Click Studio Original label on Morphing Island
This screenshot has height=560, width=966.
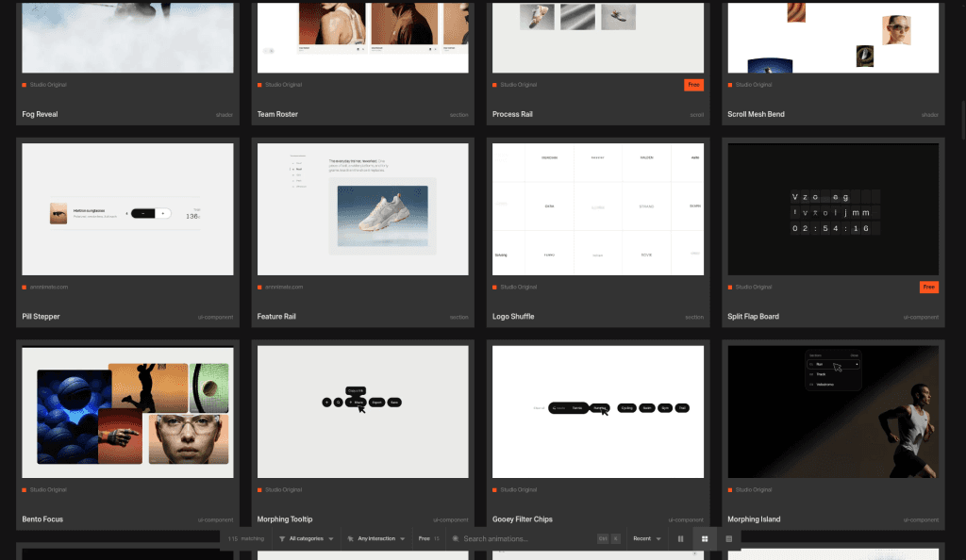pyautogui.click(x=754, y=490)
